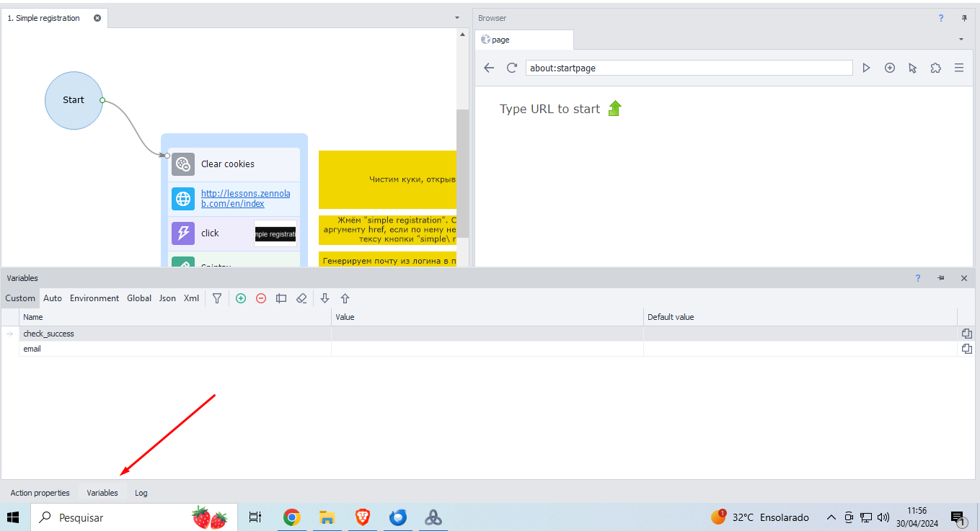Add a new variable with green plus icon
980x531 pixels.
[241, 298]
